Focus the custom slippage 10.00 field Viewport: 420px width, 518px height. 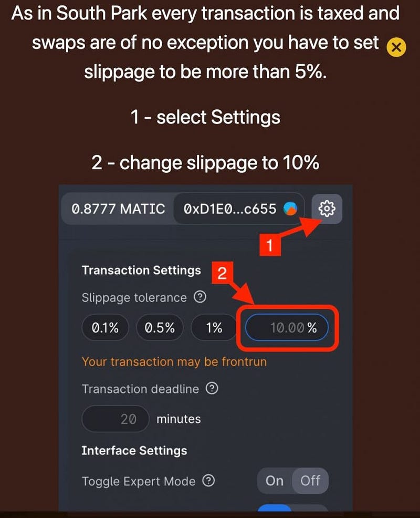tap(287, 327)
